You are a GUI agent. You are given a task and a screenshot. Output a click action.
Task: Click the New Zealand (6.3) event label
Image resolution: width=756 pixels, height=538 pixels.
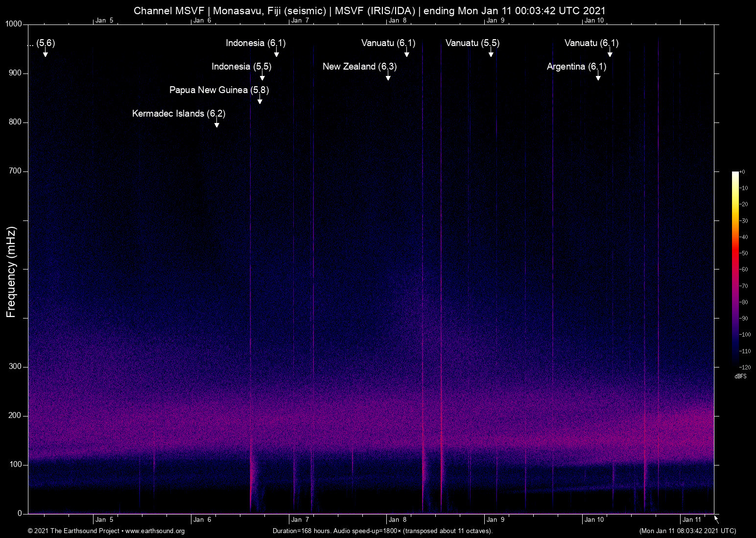click(359, 67)
